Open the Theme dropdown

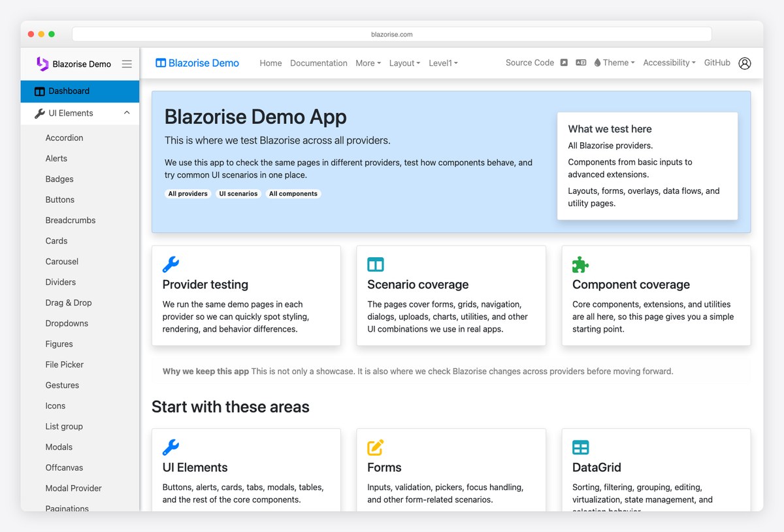click(x=614, y=63)
